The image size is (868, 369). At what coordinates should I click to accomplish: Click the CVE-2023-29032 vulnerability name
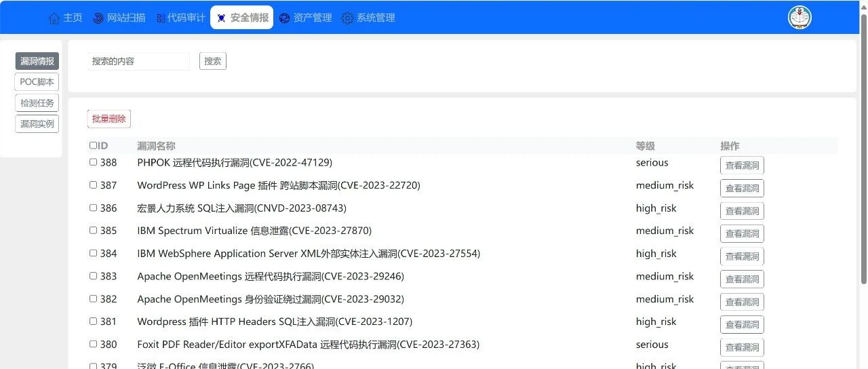pos(271,299)
